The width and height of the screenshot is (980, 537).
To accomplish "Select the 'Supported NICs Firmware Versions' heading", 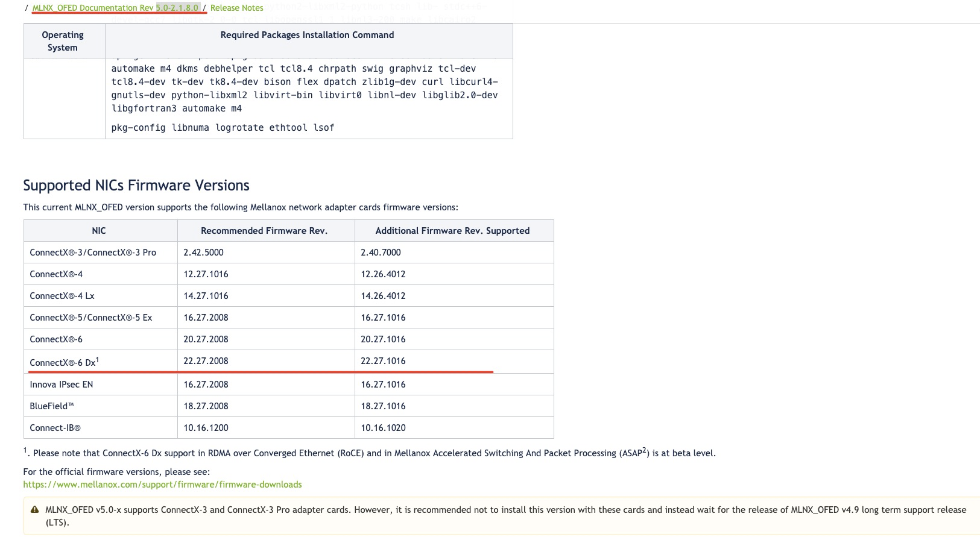I will pos(136,185).
